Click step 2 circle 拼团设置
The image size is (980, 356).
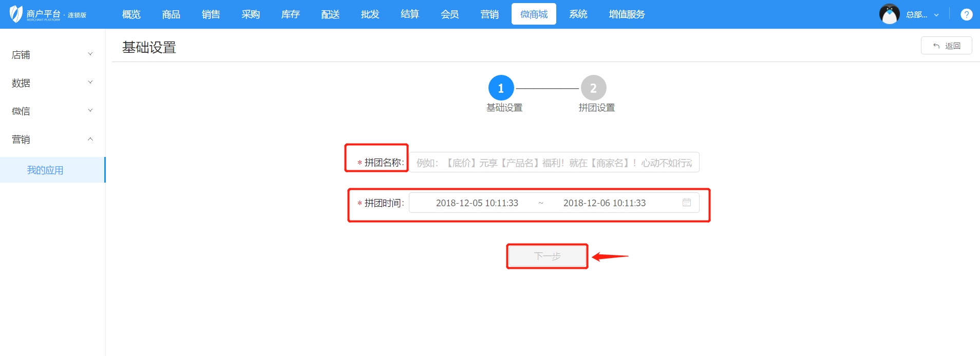pos(593,88)
